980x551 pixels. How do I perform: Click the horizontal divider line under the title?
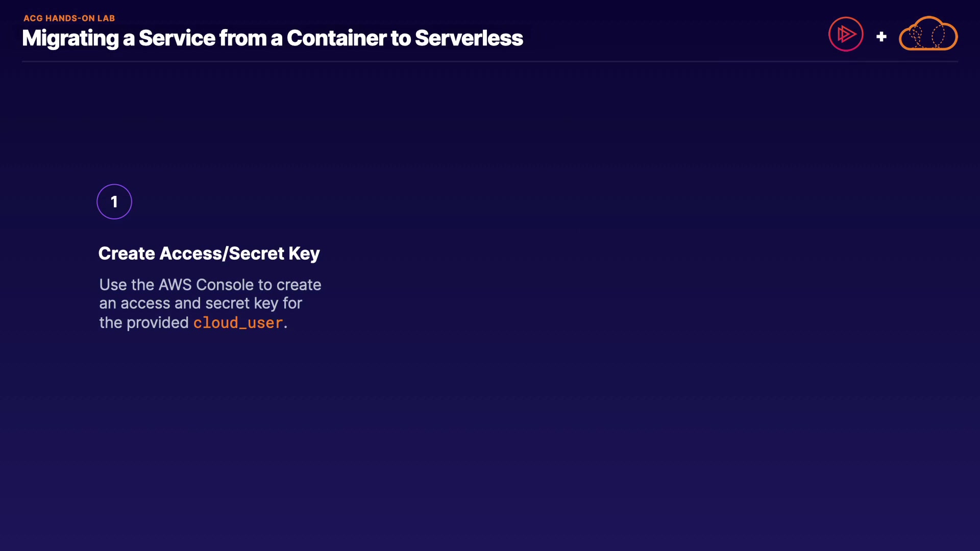point(490,62)
